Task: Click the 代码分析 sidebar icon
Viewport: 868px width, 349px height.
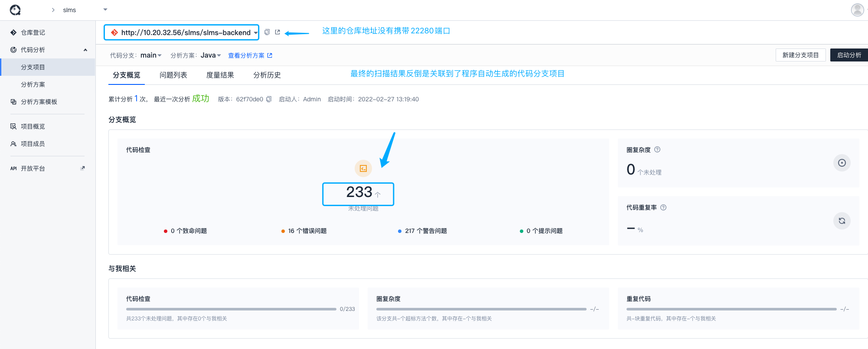Action: pos(13,50)
